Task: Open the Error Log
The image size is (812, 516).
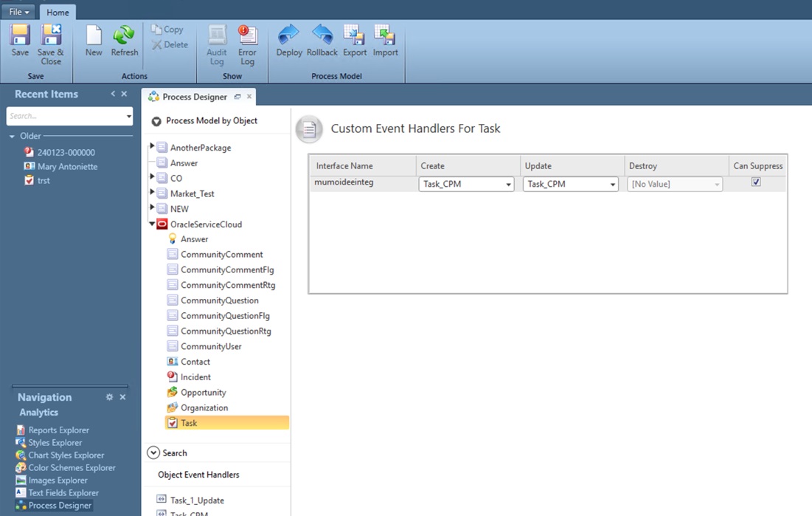Action: pos(248,45)
